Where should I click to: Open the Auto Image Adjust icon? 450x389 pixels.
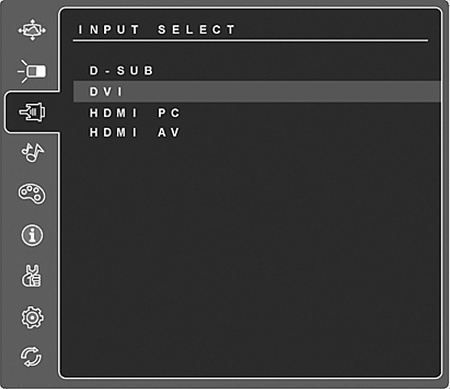[x=32, y=30]
